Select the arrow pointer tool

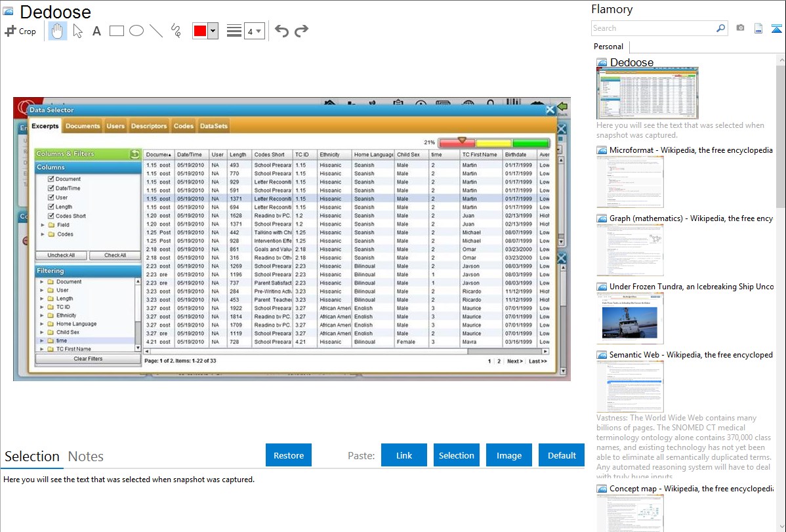(x=77, y=31)
